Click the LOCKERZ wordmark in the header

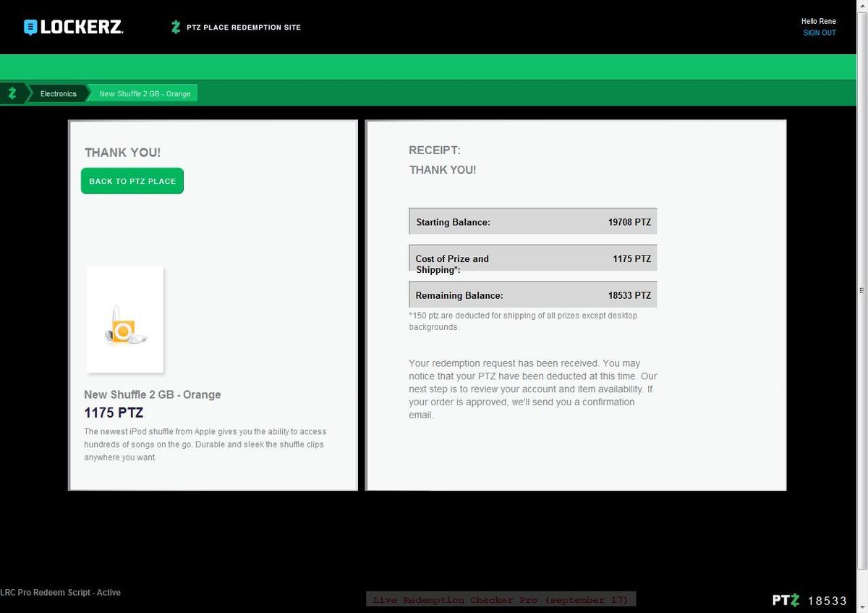[82, 28]
